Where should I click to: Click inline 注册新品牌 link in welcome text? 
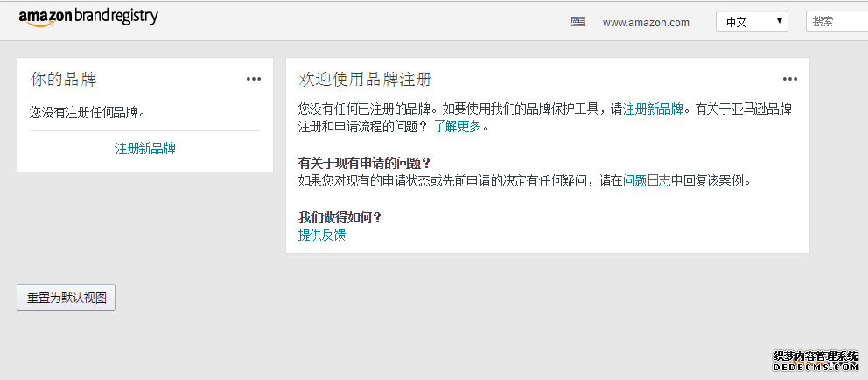654,109
